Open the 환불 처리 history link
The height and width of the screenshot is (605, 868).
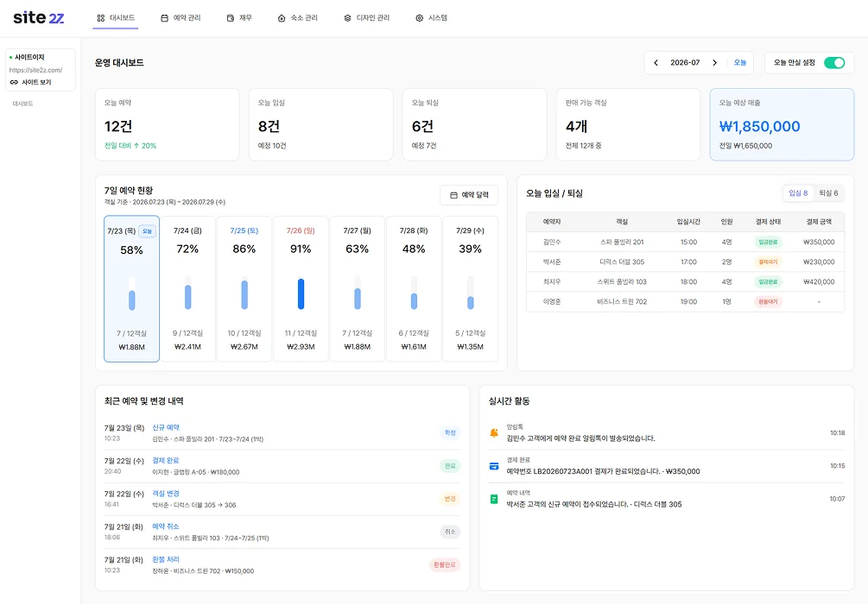click(166, 559)
